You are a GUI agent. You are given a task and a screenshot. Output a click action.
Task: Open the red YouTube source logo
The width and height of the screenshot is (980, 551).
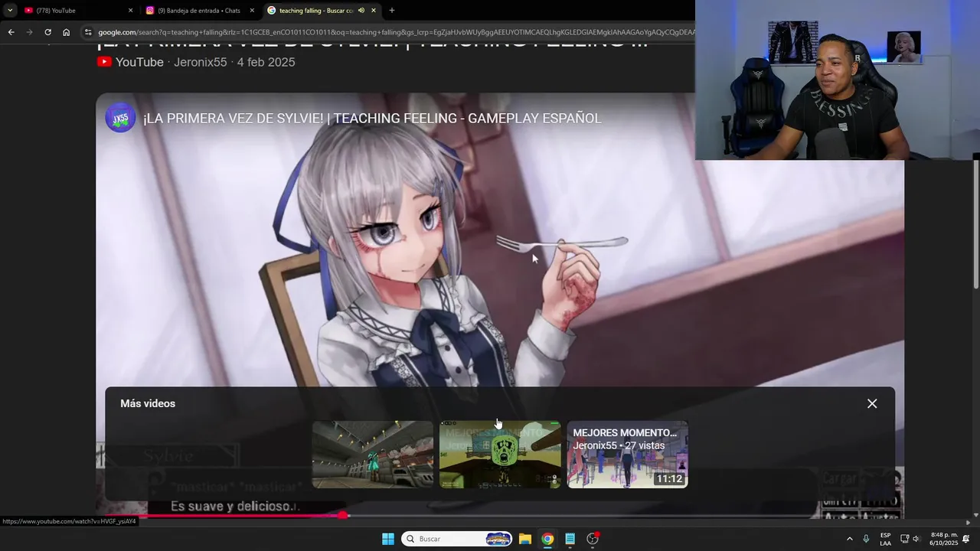tap(104, 62)
